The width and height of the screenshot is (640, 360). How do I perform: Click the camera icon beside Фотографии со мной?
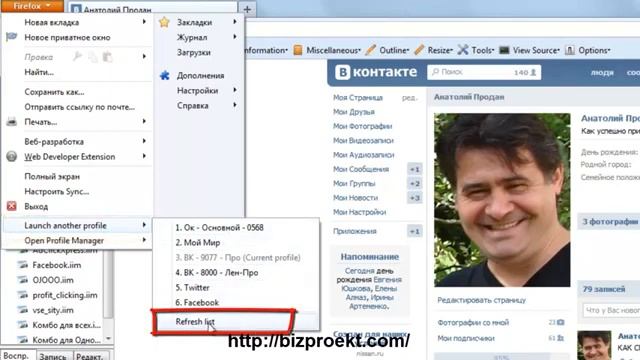[x=561, y=322]
